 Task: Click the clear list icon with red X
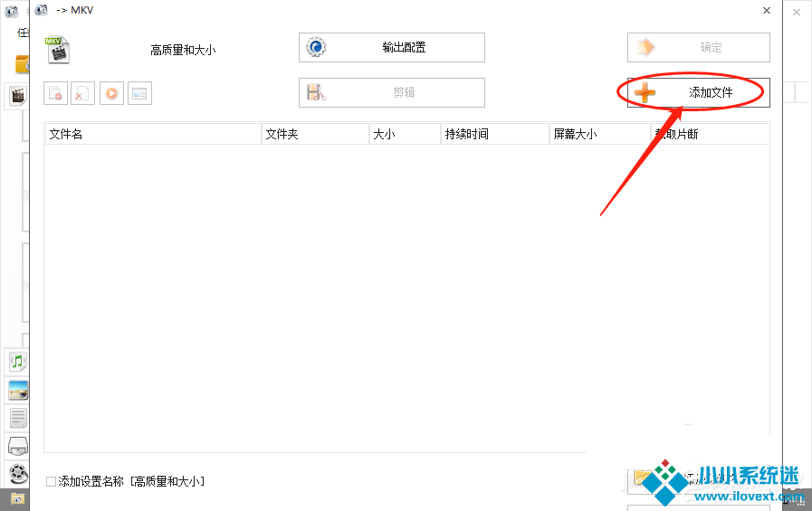coord(82,93)
